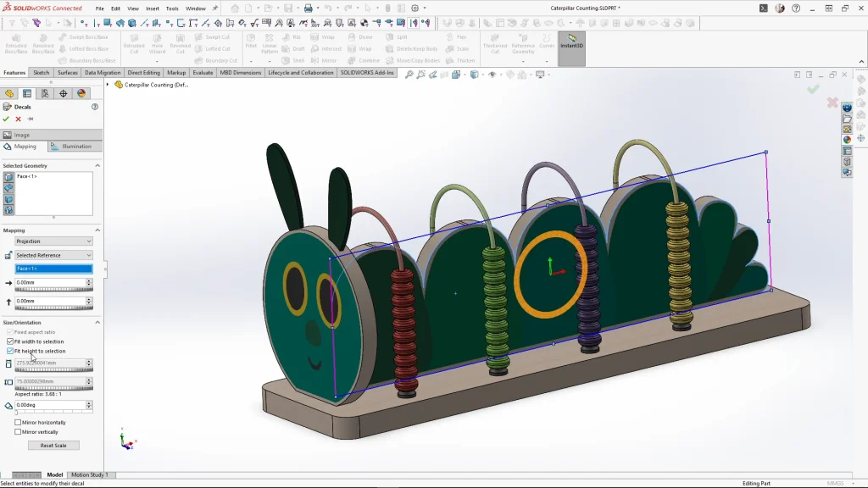Open the Options gear icon in the title bar
Image resolution: width=868 pixels, height=488 pixels.
point(414,8)
